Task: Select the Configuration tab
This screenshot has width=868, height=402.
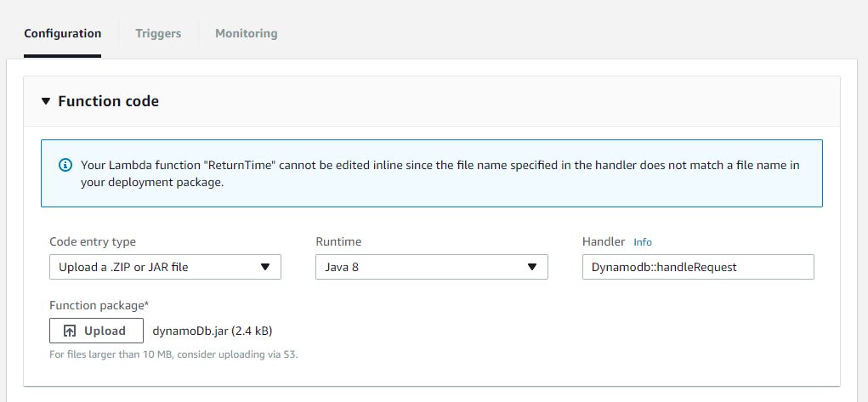Action: pyautogui.click(x=62, y=34)
